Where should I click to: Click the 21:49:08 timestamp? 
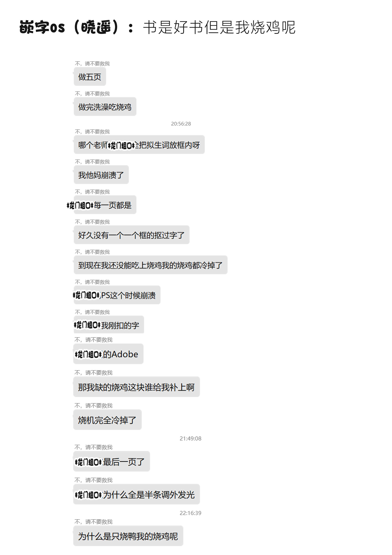click(190, 438)
